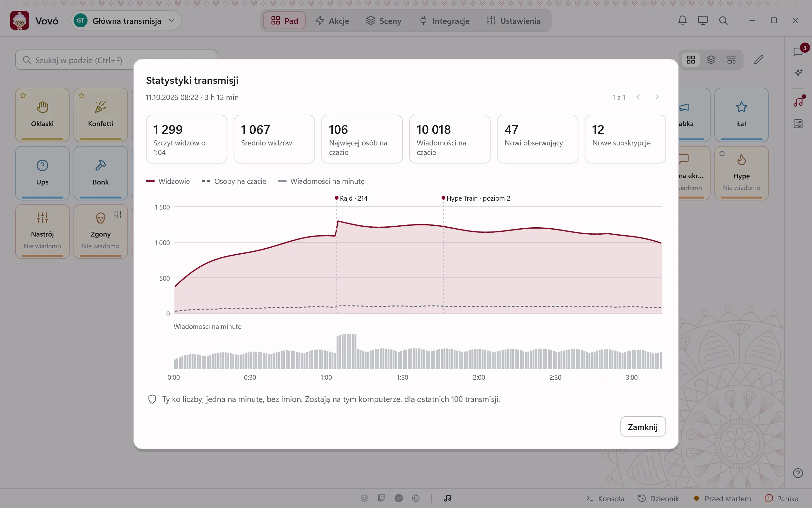Switch to rows list view
This screenshot has height=508, width=812.
(x=731, y=60)
